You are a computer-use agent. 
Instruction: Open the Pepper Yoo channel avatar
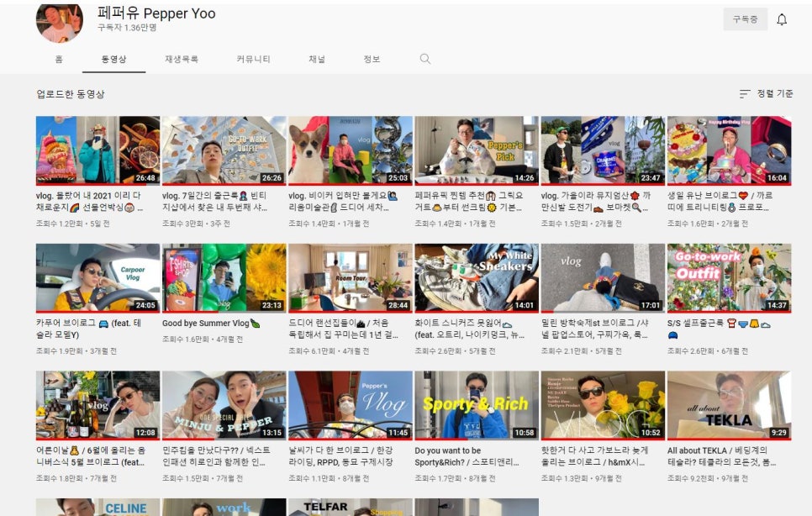tap(59, 22)
